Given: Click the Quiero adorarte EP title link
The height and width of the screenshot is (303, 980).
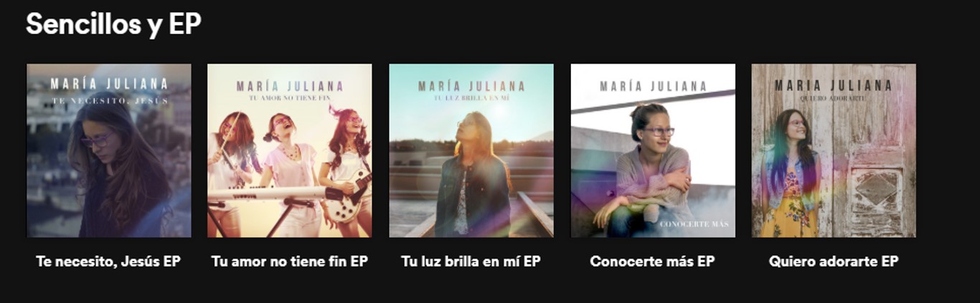Looking at the screenshot, I should [834, 261].
